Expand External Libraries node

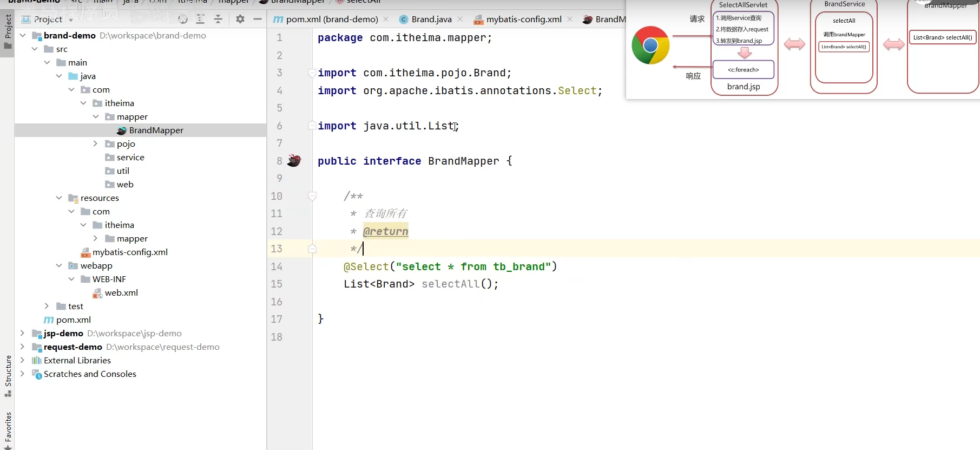tap(23, 360)
